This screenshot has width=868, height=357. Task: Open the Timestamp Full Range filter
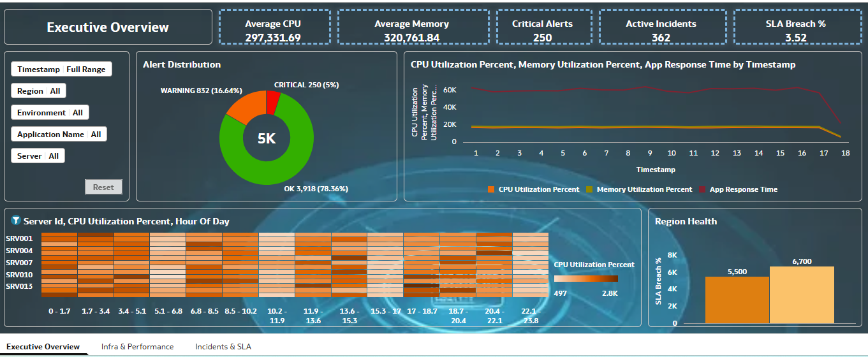61,69
